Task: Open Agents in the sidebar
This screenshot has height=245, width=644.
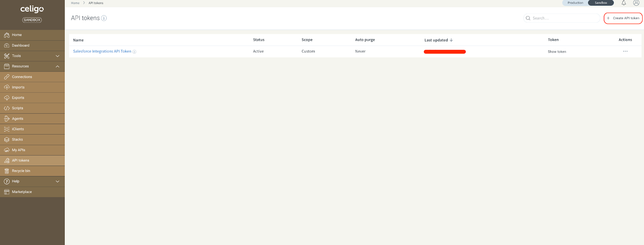Action: (x=32, y=119)
